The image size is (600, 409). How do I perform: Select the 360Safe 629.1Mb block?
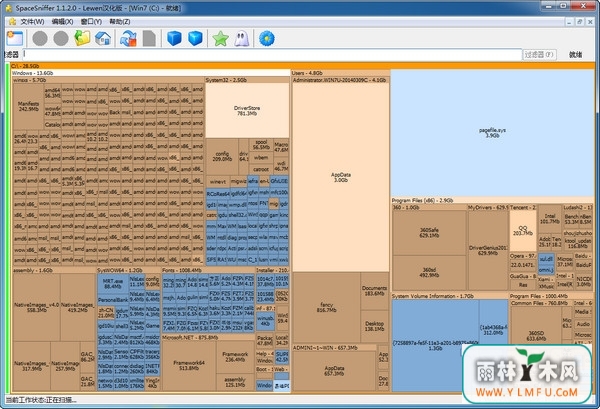tap(429, 233)
